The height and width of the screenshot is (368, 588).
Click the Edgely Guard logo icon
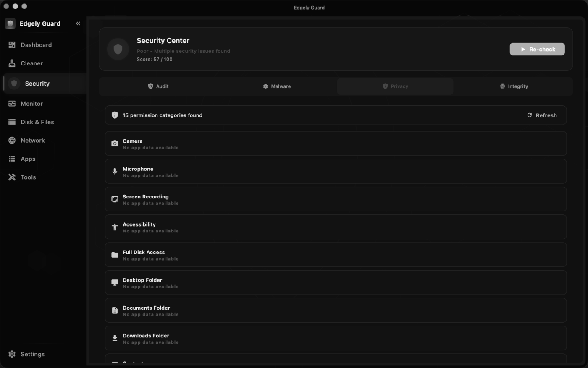tap(10, 23)
